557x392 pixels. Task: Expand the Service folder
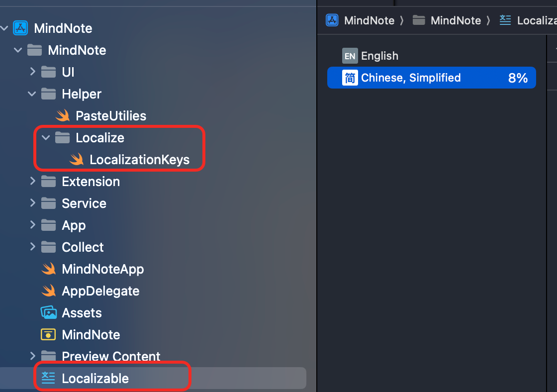[33, 203]
